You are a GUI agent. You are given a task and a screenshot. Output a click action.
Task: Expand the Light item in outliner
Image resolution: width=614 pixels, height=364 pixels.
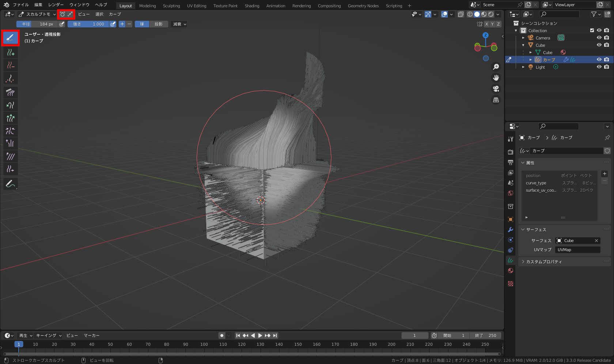point(523,67)
